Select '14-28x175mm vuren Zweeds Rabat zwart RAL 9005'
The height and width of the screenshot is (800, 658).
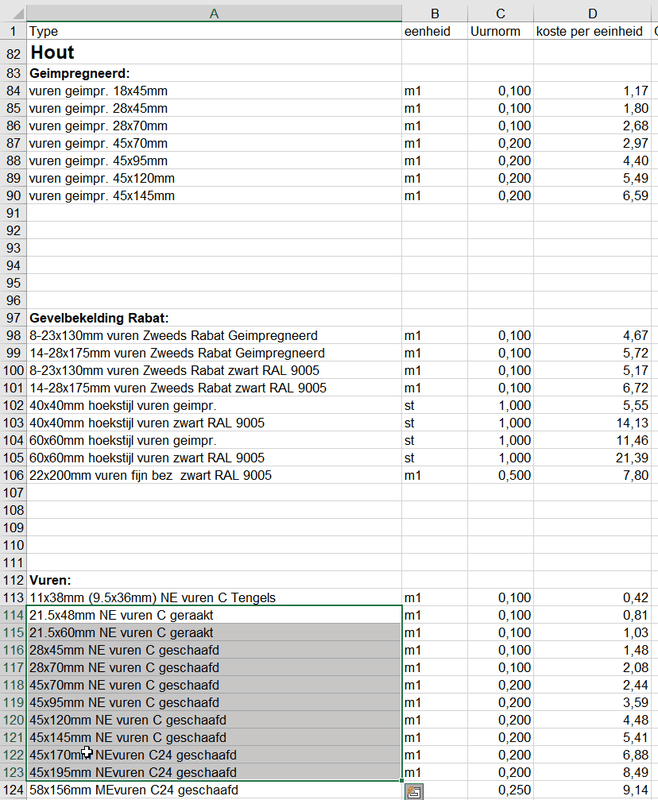pos(214,388)
